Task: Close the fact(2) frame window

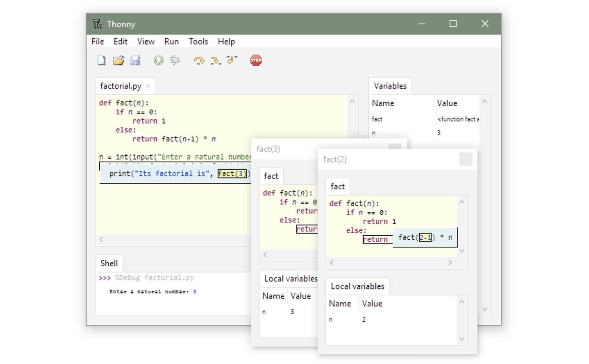Action: pyautogui.click(x=466, y=159)
